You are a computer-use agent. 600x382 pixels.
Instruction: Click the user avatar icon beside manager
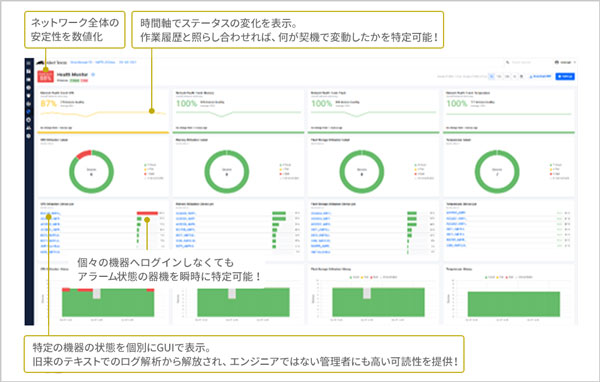[x=556, y=62]
